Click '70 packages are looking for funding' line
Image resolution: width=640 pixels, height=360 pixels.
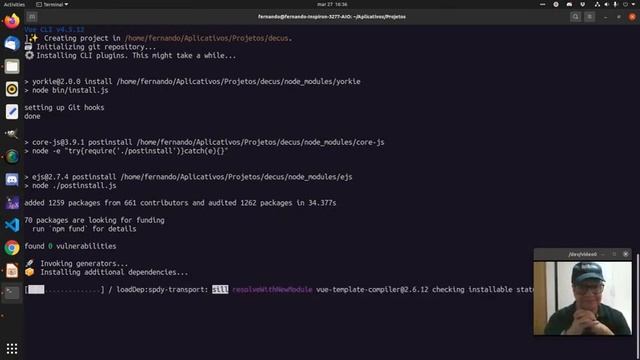pos(94,220)
